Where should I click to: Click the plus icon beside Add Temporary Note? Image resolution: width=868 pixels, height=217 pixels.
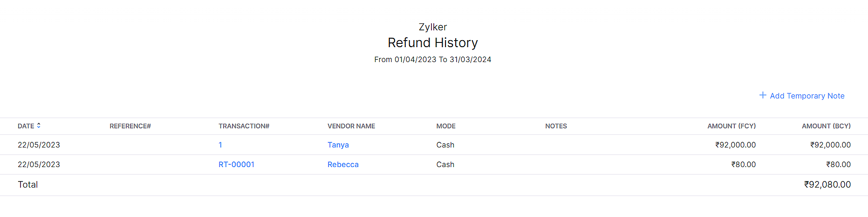click(x=762, y=95)
